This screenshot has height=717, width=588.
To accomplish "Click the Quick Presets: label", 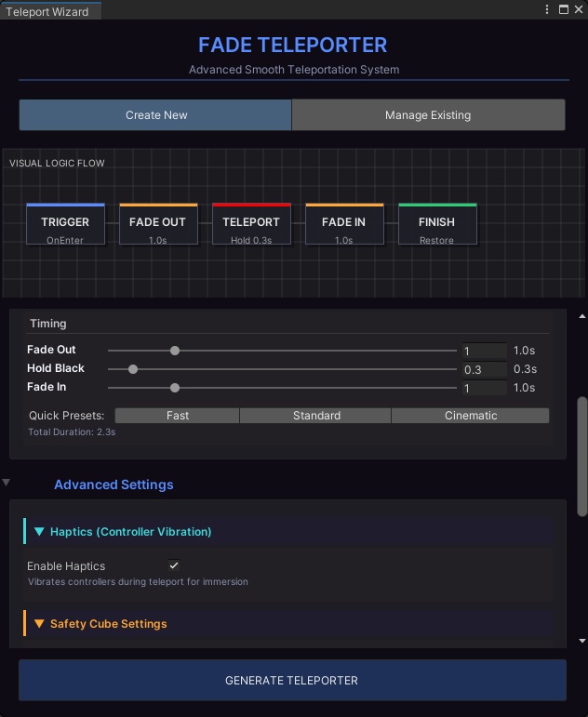I will click(x=66, y=415).
